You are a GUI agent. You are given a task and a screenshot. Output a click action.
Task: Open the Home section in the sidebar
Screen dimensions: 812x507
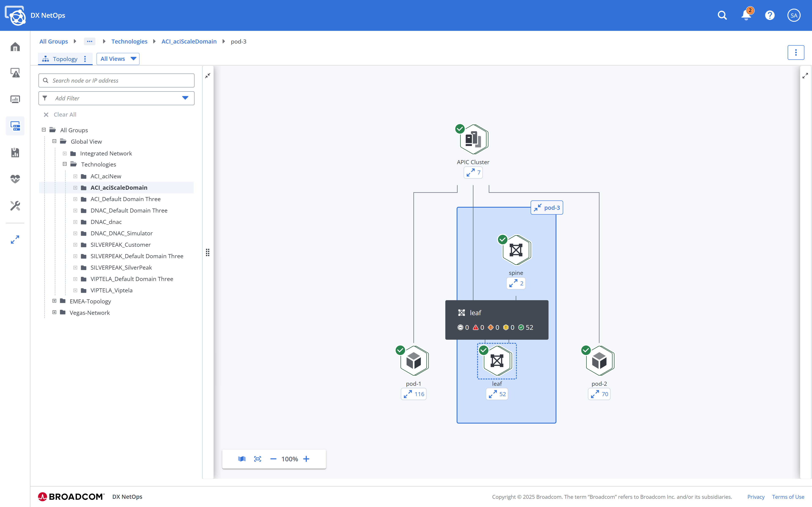coord(15,47)
